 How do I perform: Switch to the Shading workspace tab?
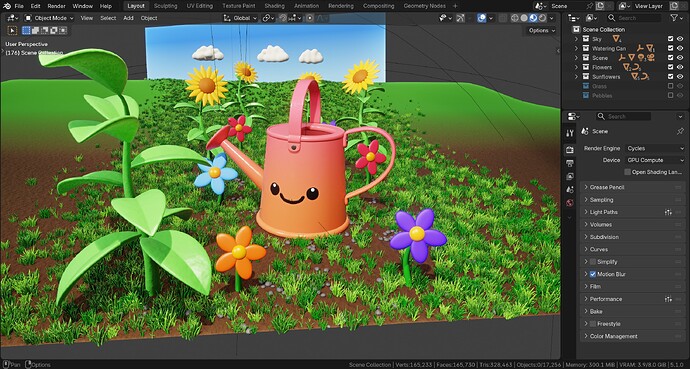275,6
